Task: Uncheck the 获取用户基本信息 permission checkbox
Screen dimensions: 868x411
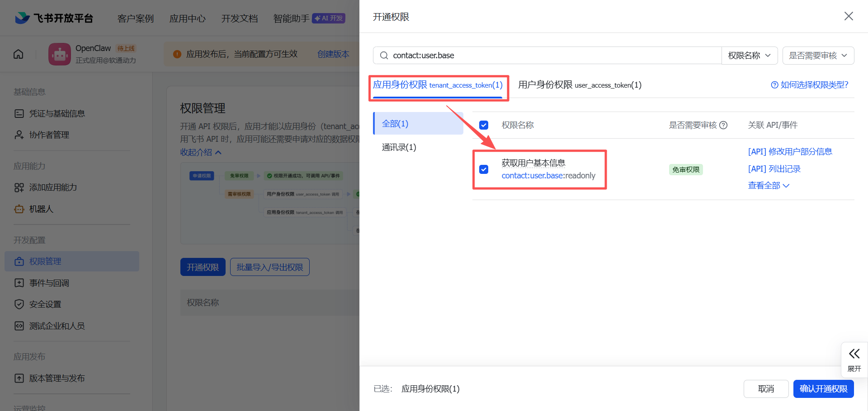Action: click(484, 169)
